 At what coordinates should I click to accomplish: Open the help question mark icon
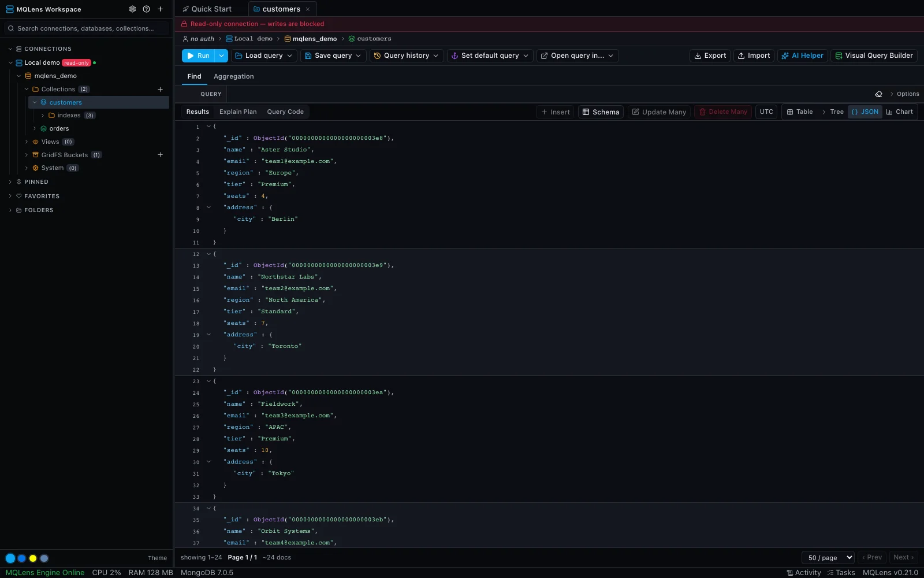coord(146,9)
